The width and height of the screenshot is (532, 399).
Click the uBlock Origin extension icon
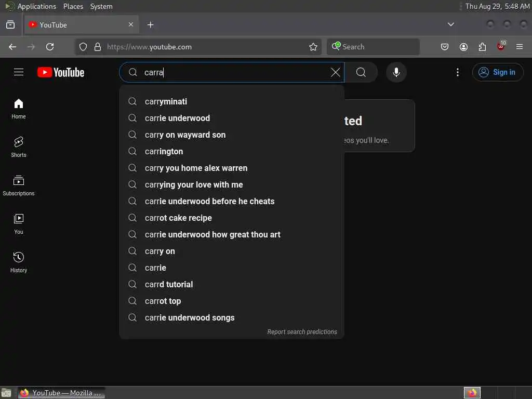501,46
